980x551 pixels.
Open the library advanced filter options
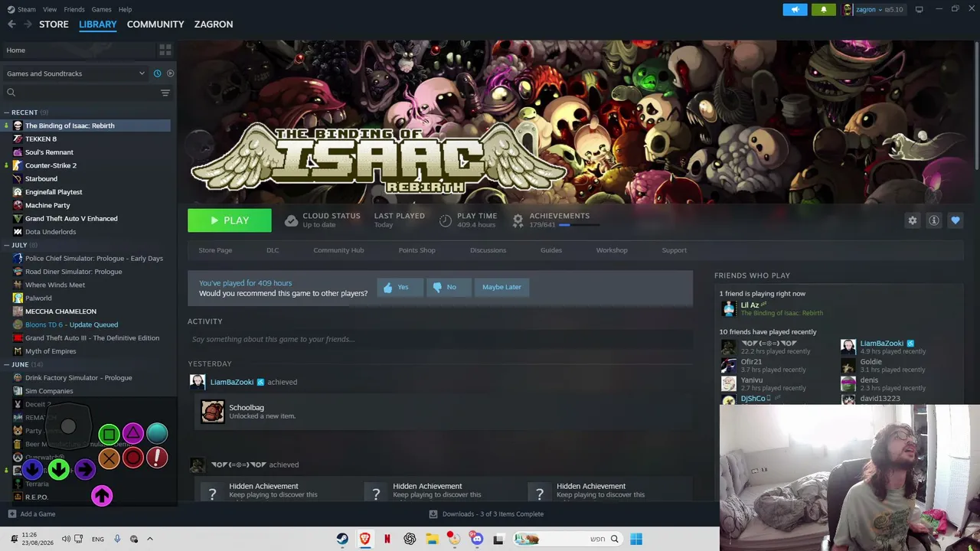165,93
